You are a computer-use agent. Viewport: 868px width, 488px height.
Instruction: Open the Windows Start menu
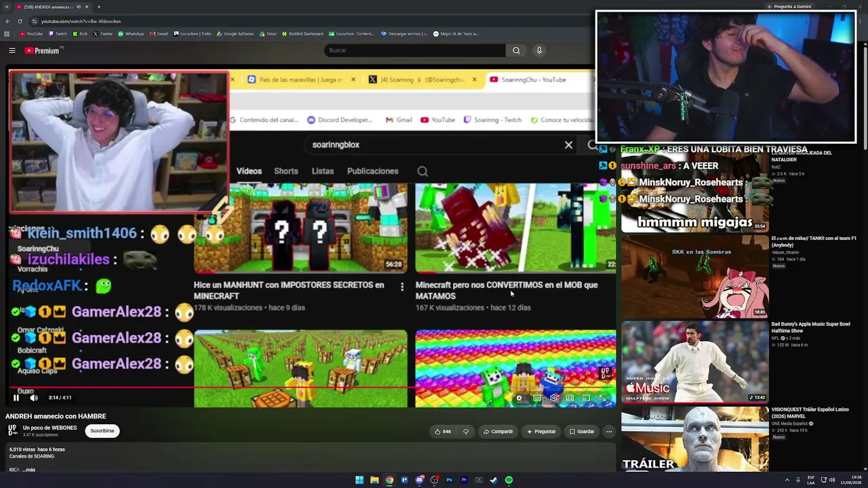pyautogui.click(x=359, y=480)
